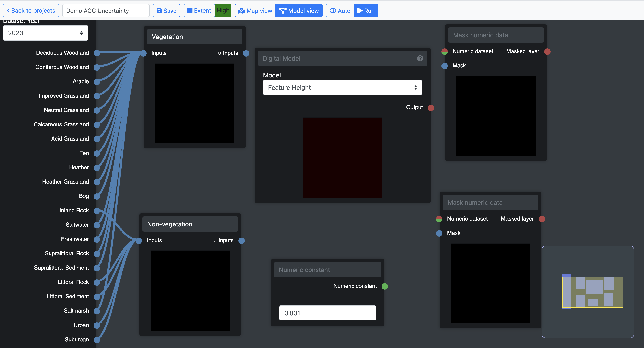Open the Feature Height model dropdown
This screenshot has height=348, width=644.
pyautogui.click(x=342, y=87)
